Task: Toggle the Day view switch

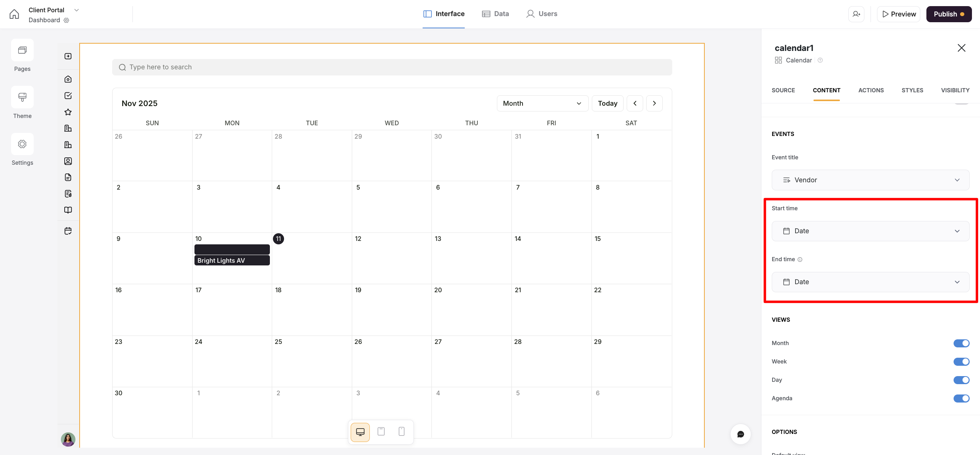Action: click(x=961, y=380)
